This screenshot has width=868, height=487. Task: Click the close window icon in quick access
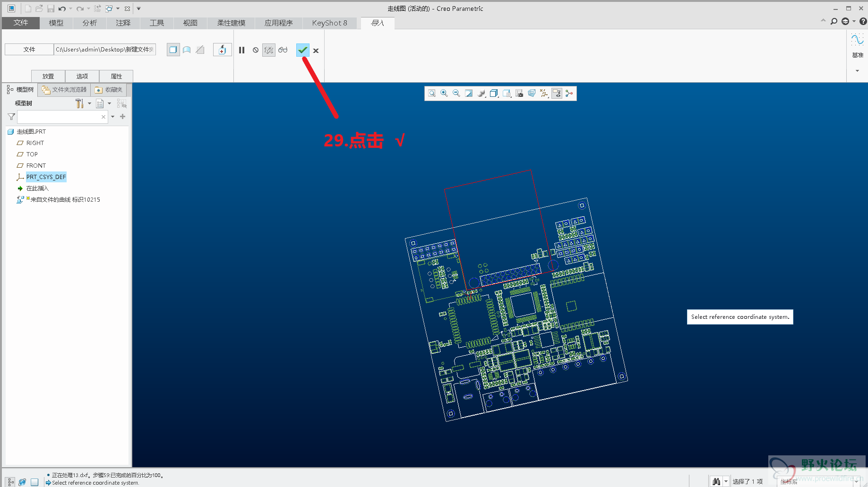click(127, 9)
